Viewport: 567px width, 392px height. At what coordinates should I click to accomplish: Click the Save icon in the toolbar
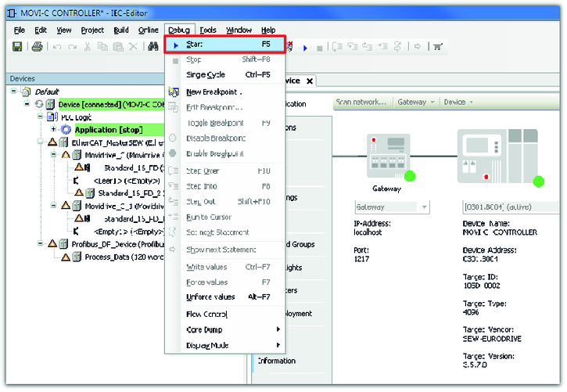pyautogui.click(x=17, y=47)
